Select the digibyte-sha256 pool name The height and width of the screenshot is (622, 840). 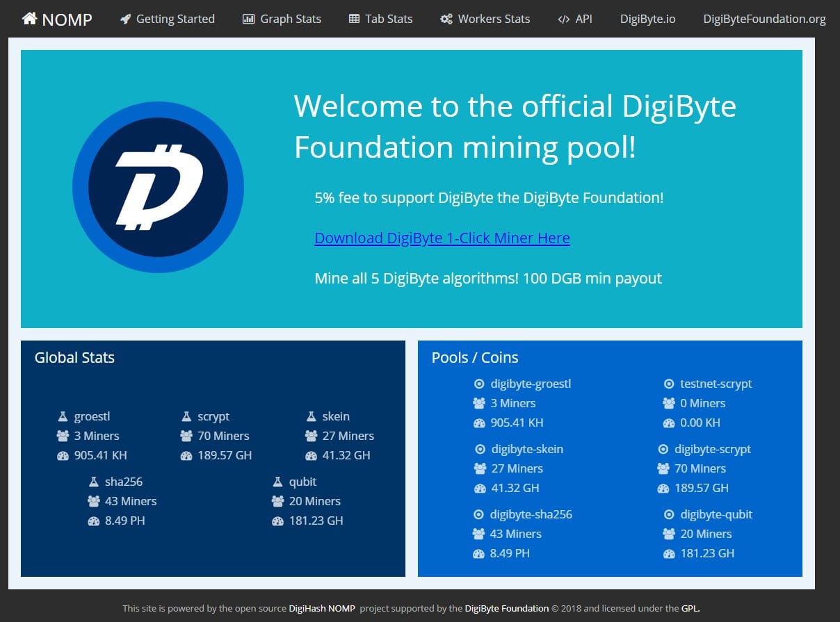(x=531, y=514)
